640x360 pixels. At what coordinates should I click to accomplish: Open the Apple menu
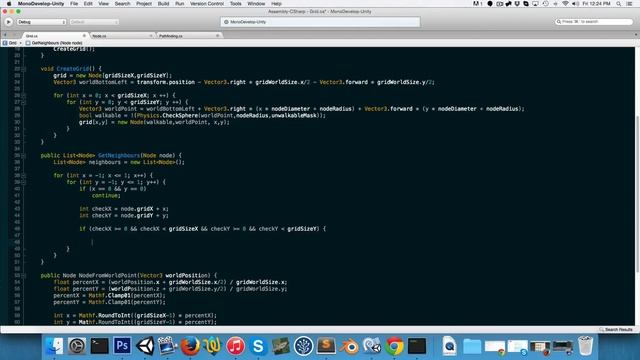(x=9, y=4)
